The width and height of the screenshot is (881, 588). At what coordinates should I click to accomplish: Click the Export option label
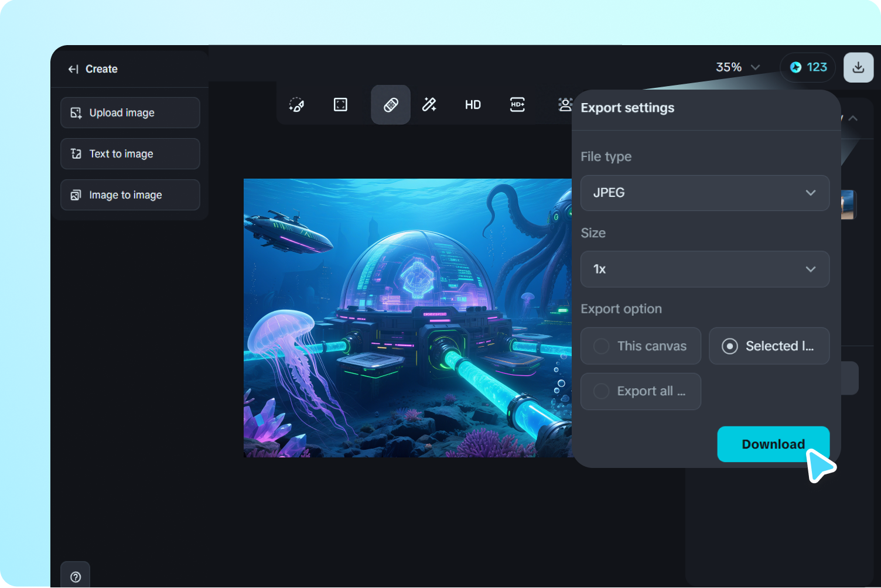click(622, 309)
